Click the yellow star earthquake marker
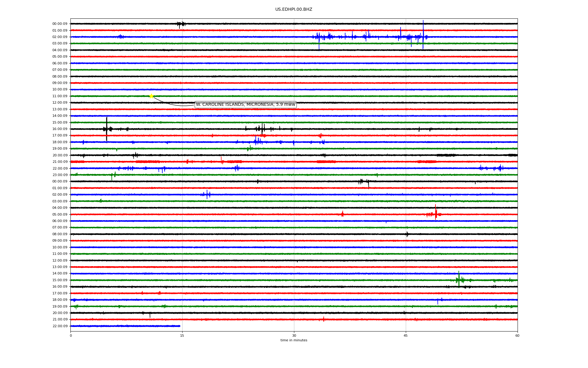 pyautogui.click(x=151, y=96)
